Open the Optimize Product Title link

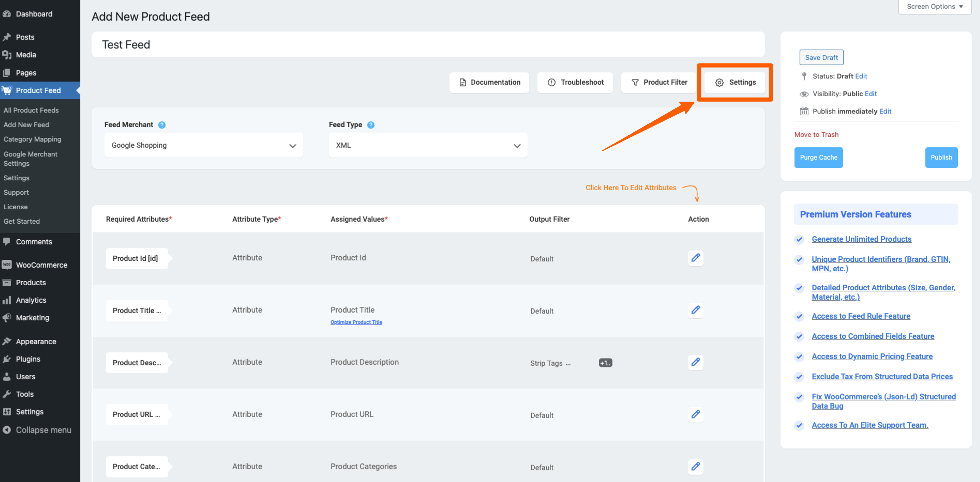pos(356,322)
